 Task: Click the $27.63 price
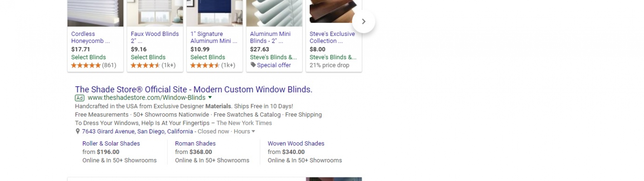click(x=259, y=49)
